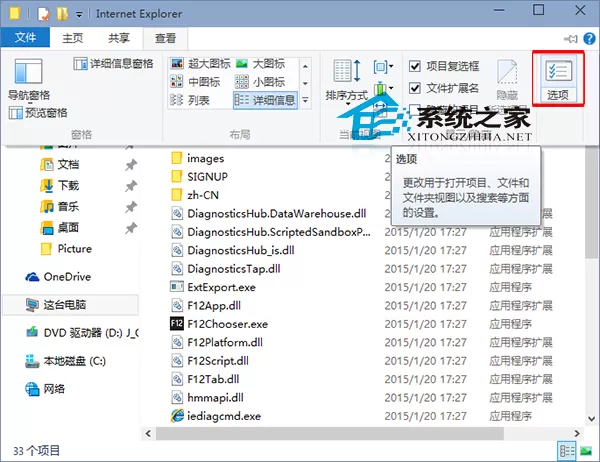The width and height of the screenshot is (600, 462).
Task: Click the ExtExport.exe file icon
Action: pyautogui.click(x=177, y=287)
